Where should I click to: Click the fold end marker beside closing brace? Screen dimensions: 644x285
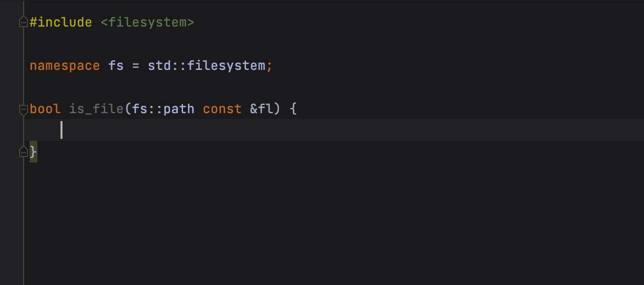(x=23, y=152)
